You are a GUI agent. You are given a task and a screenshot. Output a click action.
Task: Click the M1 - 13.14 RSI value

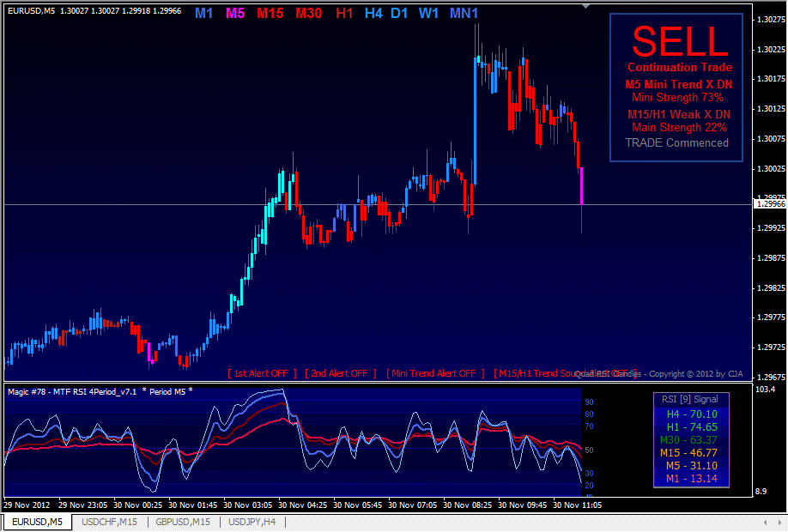(x=692, y=479)
